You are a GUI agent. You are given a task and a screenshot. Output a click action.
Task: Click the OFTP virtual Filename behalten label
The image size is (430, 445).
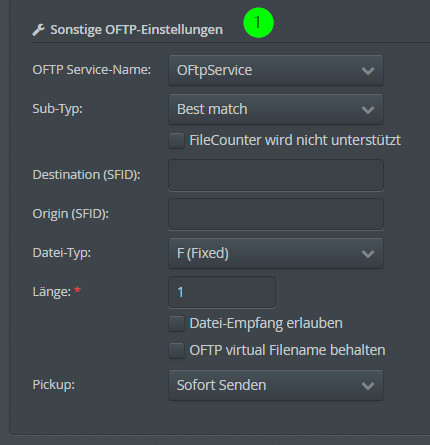coord(287,350)
